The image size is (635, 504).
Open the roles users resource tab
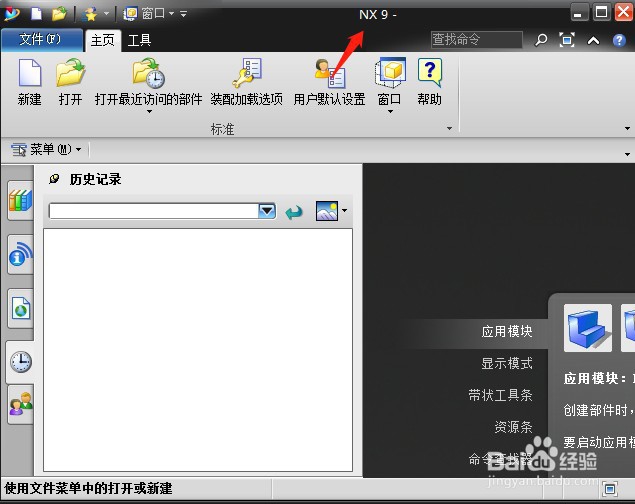coord(20,404)
